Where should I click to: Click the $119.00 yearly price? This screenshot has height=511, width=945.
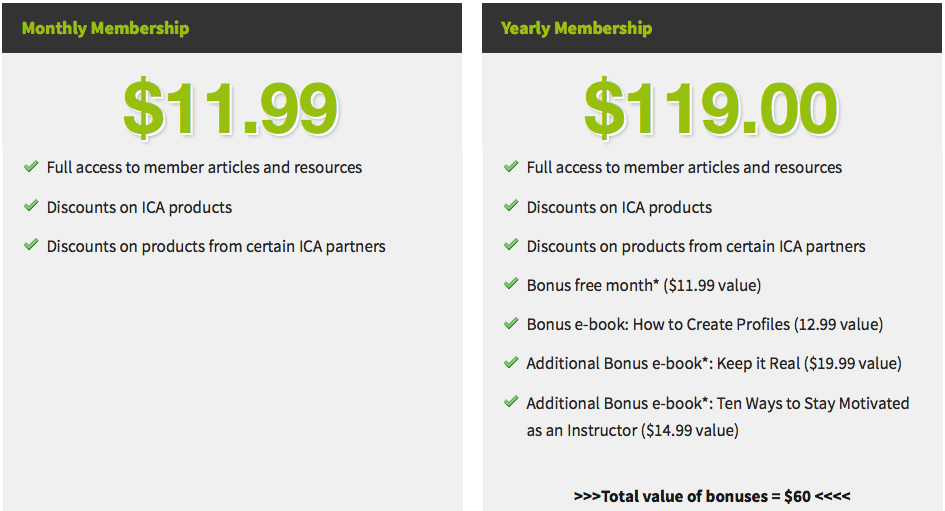711,108
